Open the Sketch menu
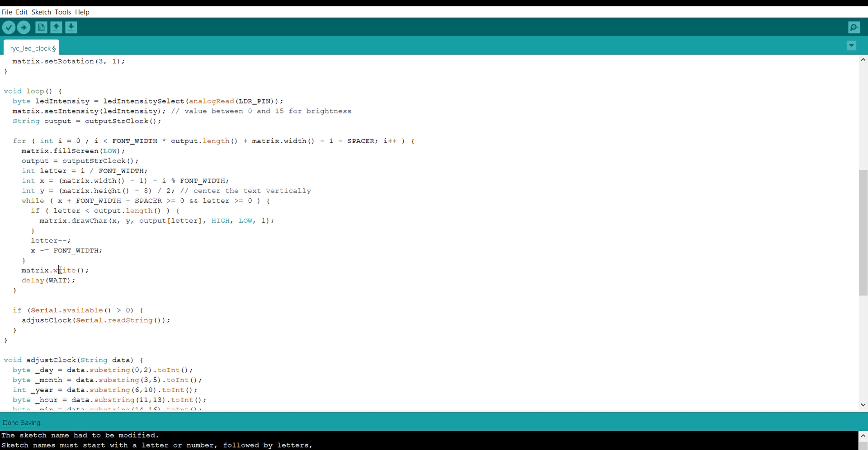Viewport: 868px width, 450px height. click(x=41, y=12)
